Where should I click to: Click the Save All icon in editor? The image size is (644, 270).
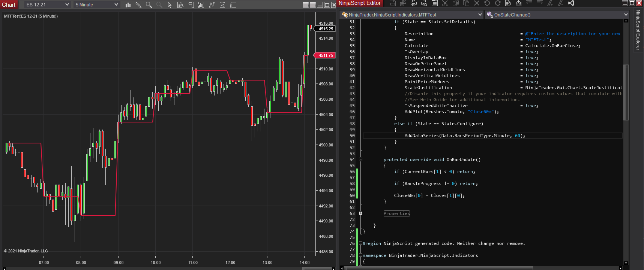403,3
